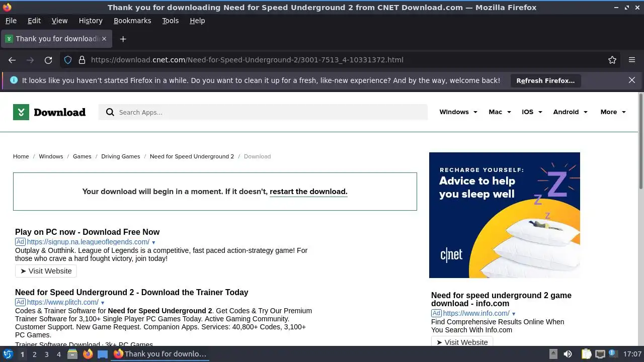Screen dimensions: 644x362
Task: Click the site security padlock icon
Action: 82,60
